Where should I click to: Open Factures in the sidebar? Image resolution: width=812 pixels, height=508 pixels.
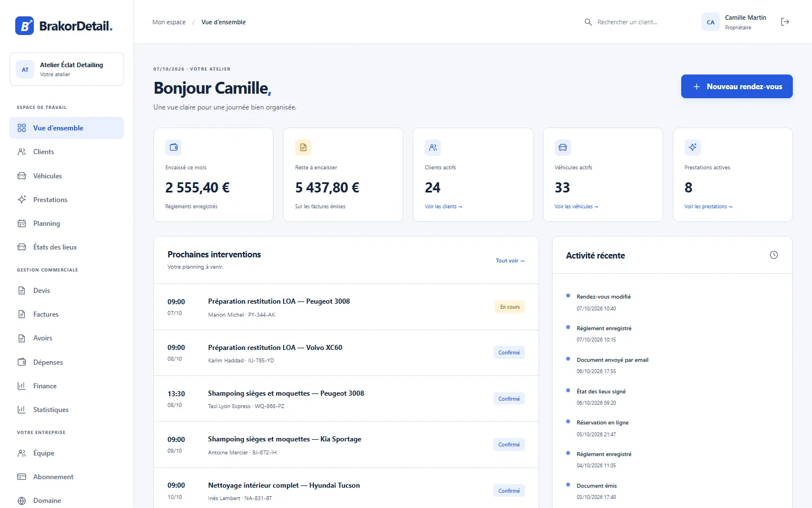pyautogui.click(x=67, y=314)
